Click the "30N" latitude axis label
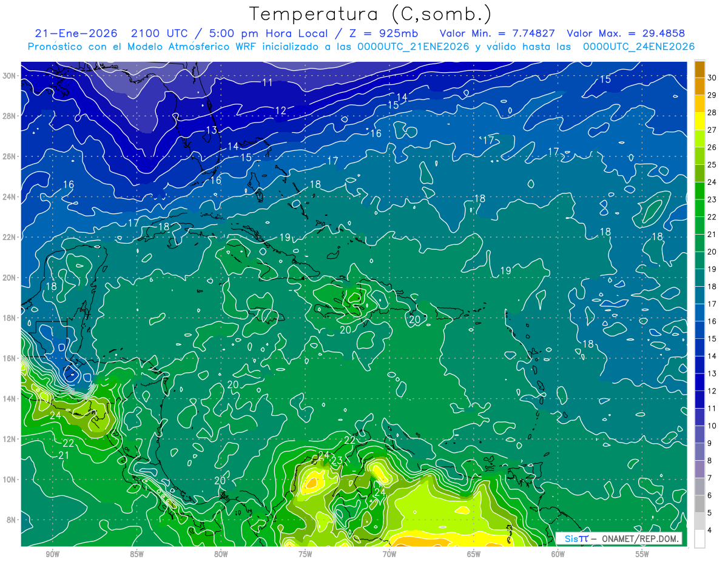The width and height of the screenshot is (728, 562). click(9, 75)
